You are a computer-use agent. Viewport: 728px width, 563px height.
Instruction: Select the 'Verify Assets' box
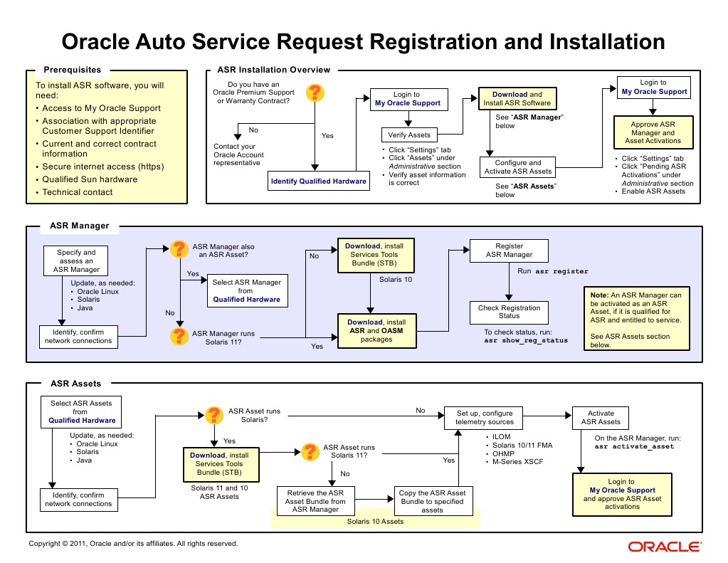coord(409,135)
